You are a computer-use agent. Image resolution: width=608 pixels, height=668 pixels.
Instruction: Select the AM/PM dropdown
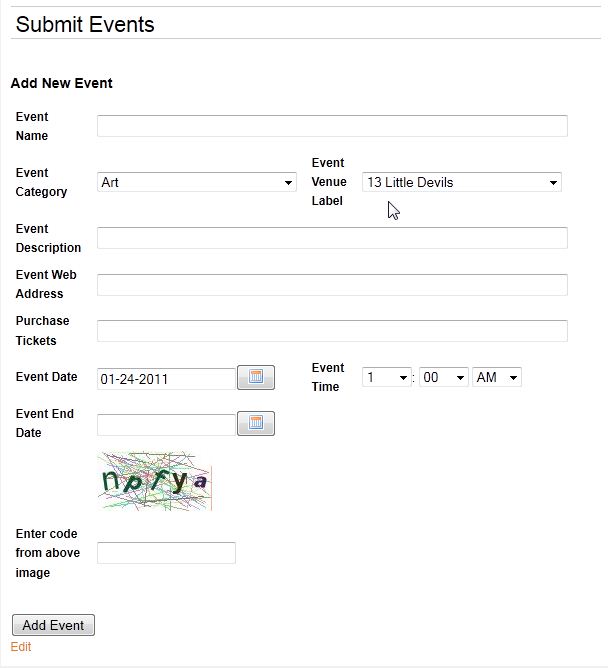point(497,377)
